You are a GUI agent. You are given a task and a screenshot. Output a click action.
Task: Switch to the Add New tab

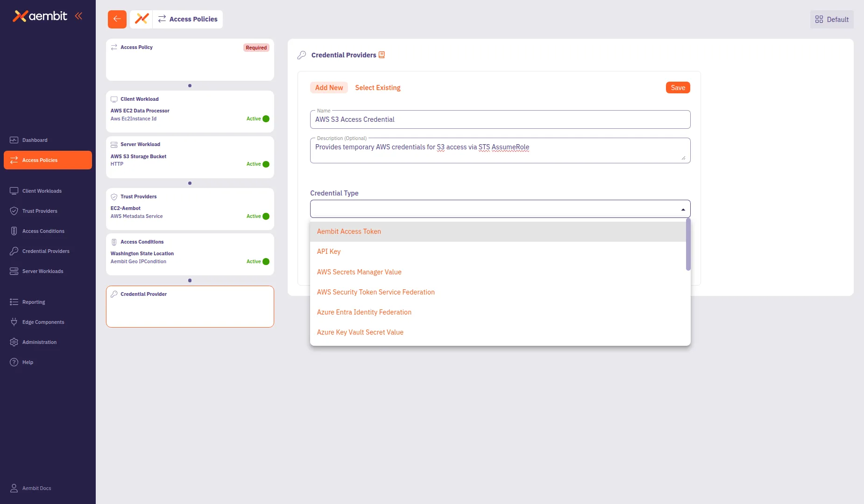(329, 87)
